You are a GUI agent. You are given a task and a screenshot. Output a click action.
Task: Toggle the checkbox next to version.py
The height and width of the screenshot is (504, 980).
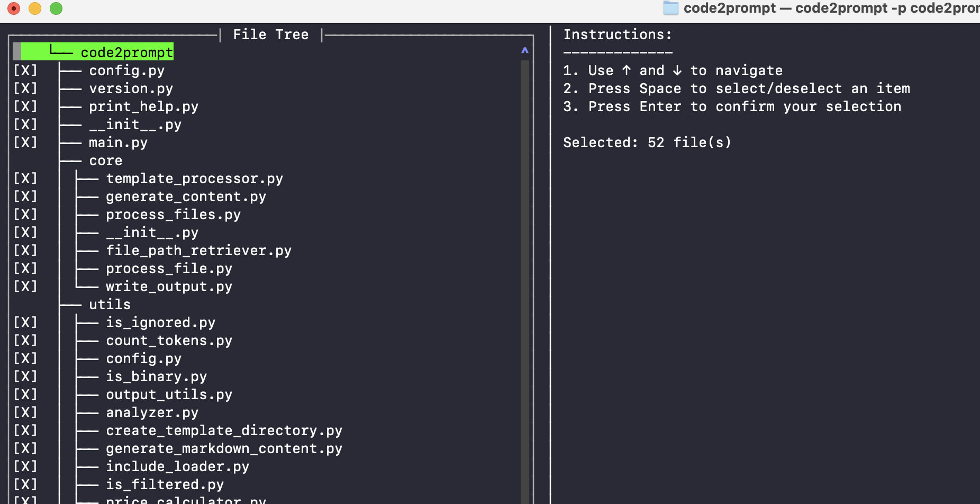25,88
